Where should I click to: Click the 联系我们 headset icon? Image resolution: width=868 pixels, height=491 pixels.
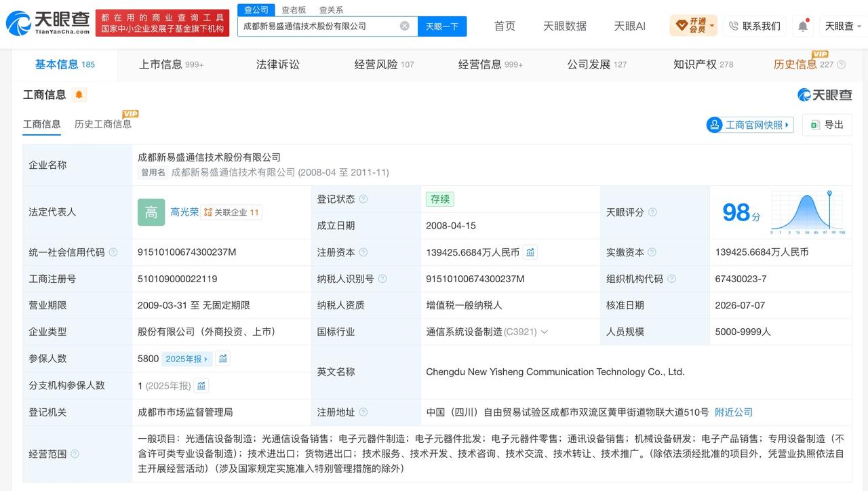click(734, 26)
